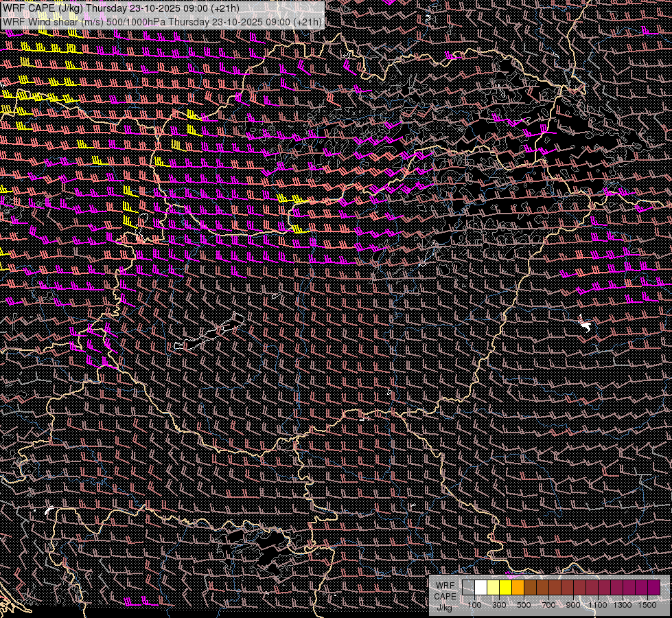Viewport: 672px width, 618px height.
Task: Click the 700 label under the legend
Action: 548,605
